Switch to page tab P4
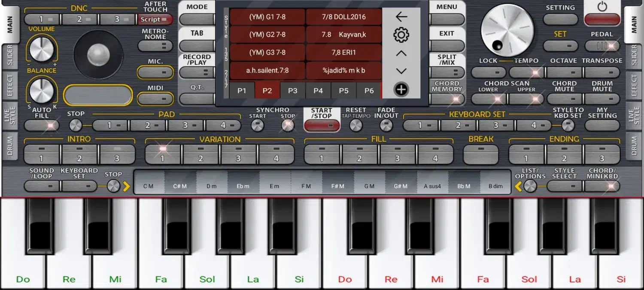 (318, 91)
